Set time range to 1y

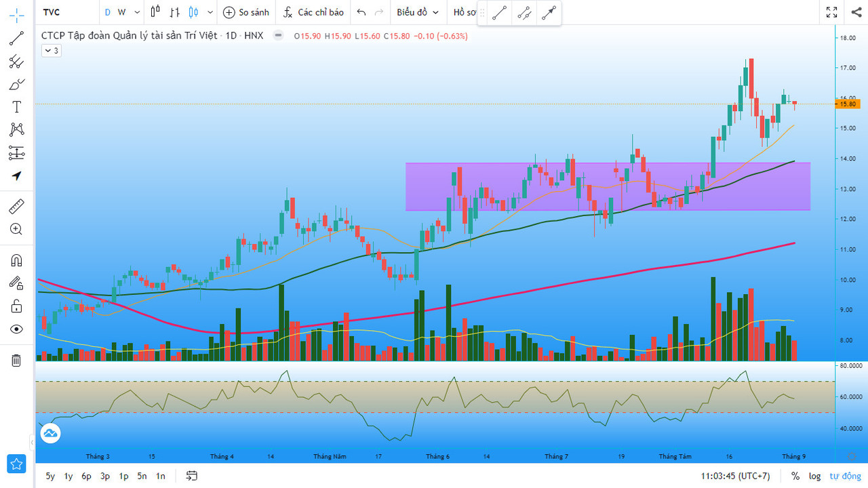coord(68,476)
